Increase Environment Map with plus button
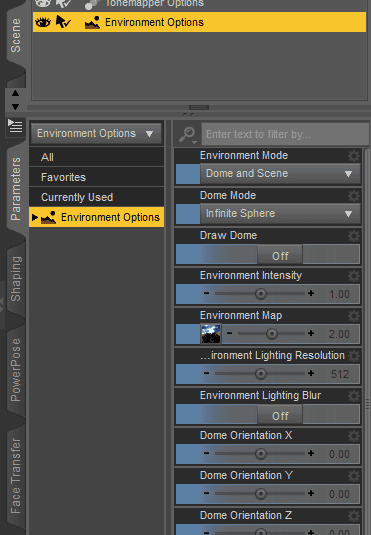This screenshot has height=535, width=371. pos(311,333)
